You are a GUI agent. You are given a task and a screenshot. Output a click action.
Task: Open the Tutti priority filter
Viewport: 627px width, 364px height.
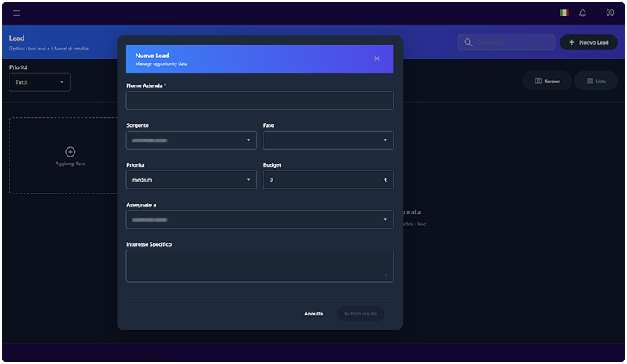pyautogui.click(x=39, y=81)
